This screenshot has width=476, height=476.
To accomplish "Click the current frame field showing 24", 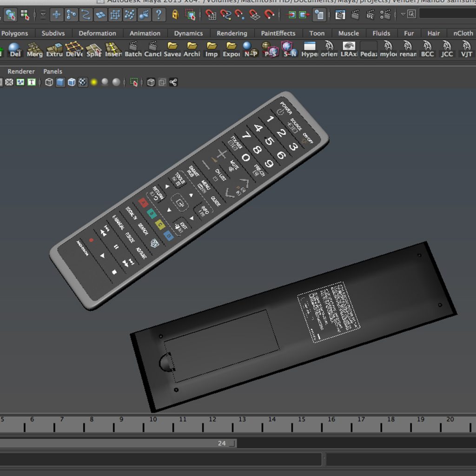I will [x=222, y=443].
